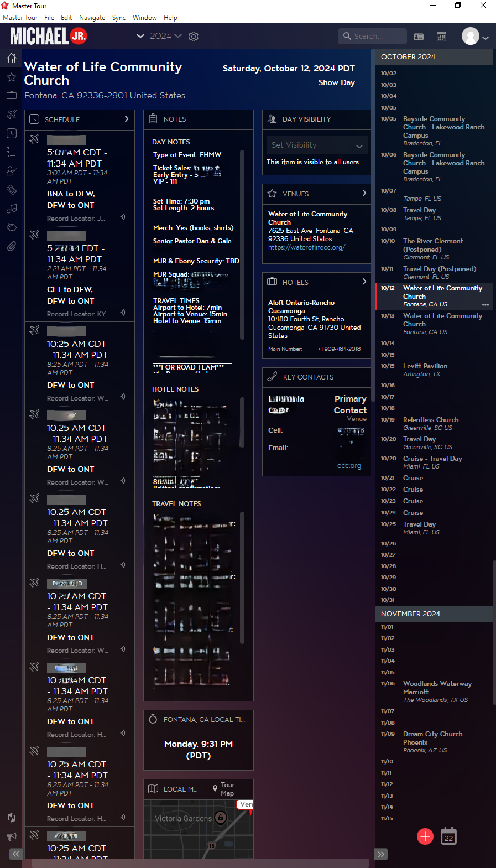Click the Notes panel clipboard icon
Image resolution: width=496 pixels, height=868 pixels.
pos(153,119)
